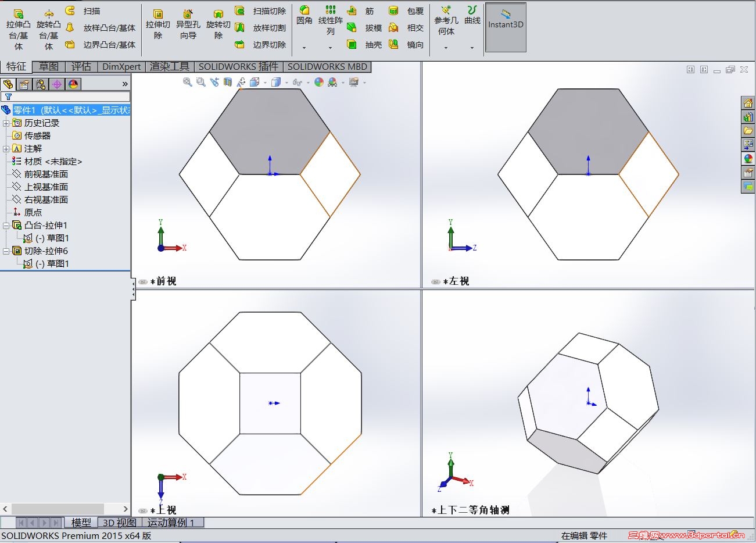Expand the feature manager tabs chevron »

(125, 84)
